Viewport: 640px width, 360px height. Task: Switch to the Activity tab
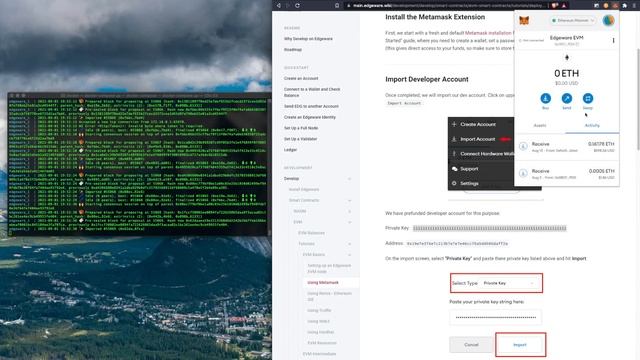pyautogui.click(x=592, y=126)
